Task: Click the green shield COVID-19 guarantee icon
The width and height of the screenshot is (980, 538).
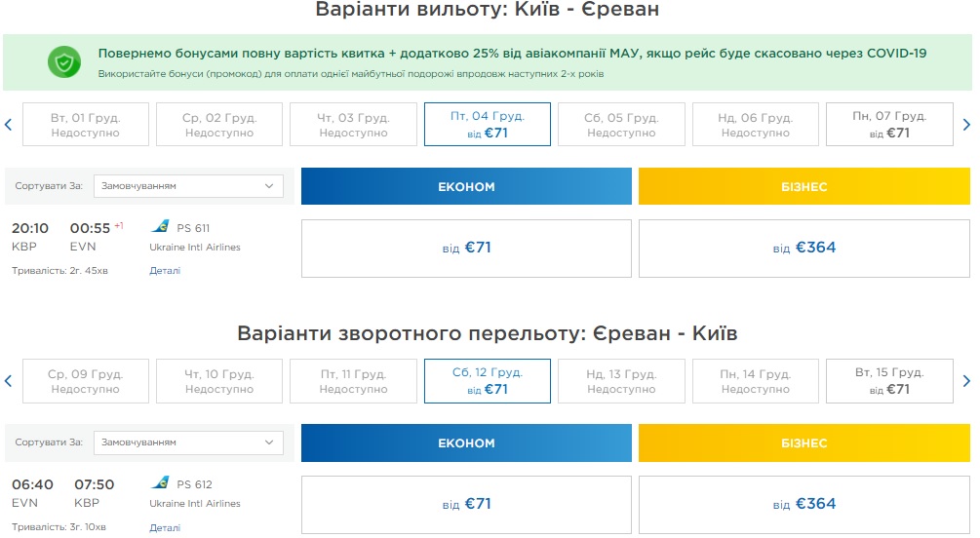Action: point(64,61)
